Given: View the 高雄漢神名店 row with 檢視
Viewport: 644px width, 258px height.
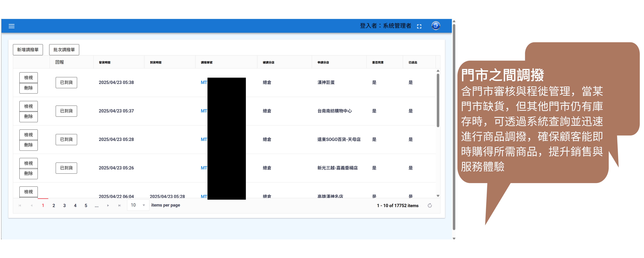Looking at the screenshot, I should (29, 192).
